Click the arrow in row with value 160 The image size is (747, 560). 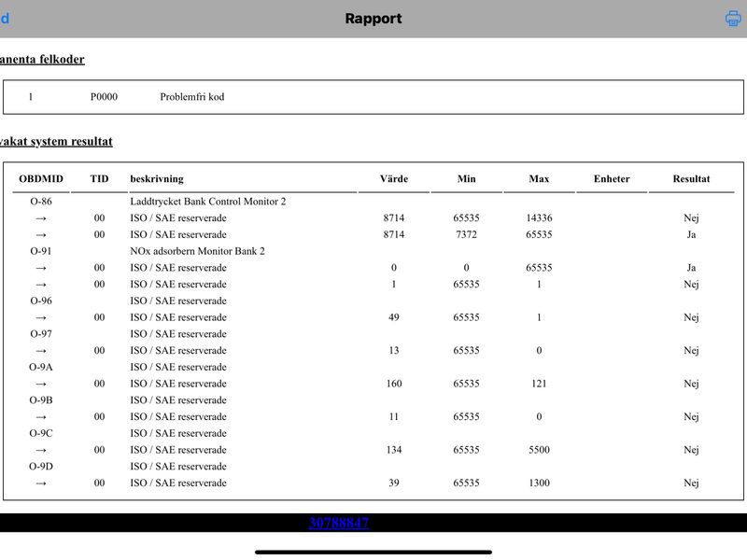(x=41, y=384)
